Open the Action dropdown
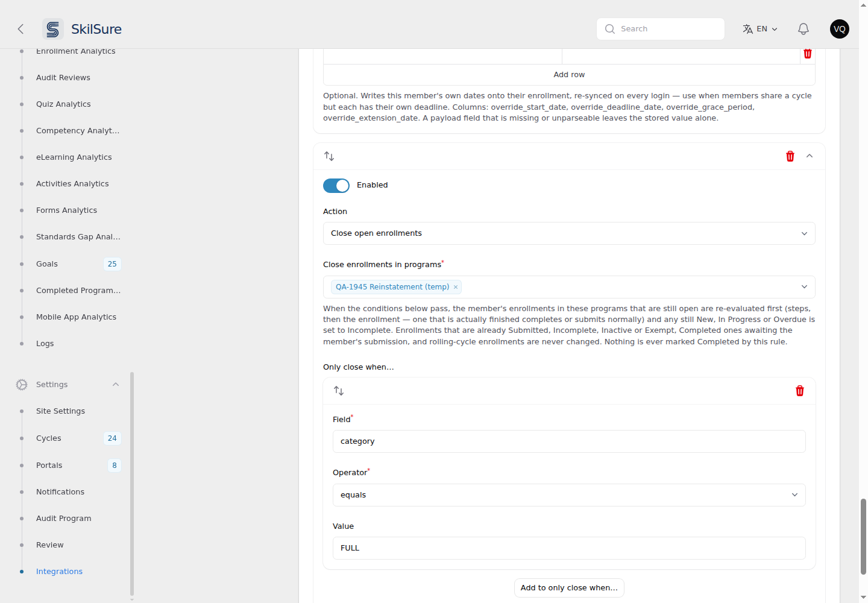Viewport: 868px width, 603px height. (569, 233)
